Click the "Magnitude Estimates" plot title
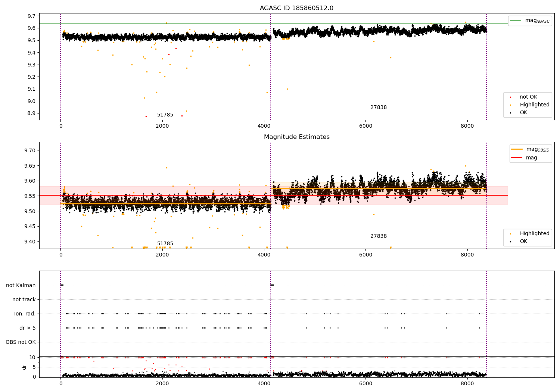This screenshot has width=560, height=392. tap(296, 137)
